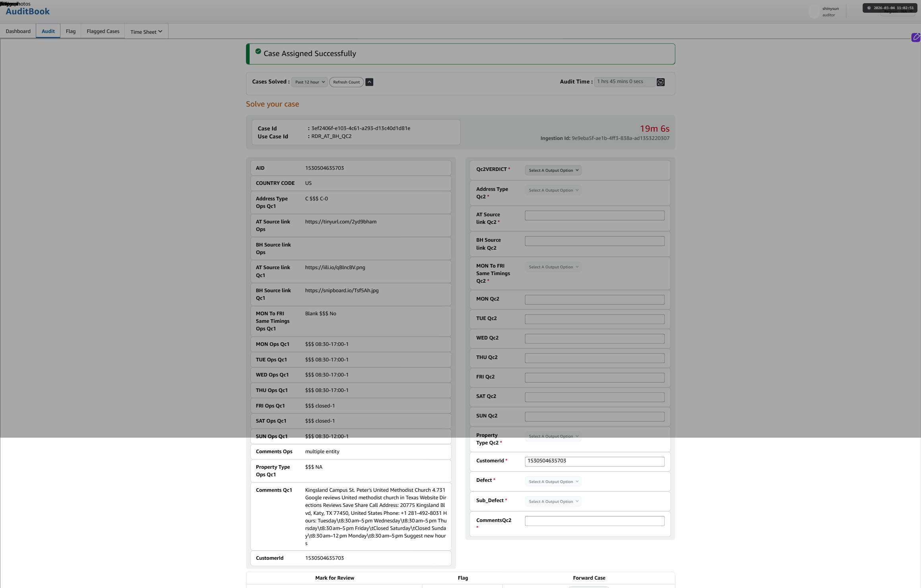Screen dimensions: 921x588
Task: Open the Address Type Qc2 dropdown
Action: pos(553,190)
